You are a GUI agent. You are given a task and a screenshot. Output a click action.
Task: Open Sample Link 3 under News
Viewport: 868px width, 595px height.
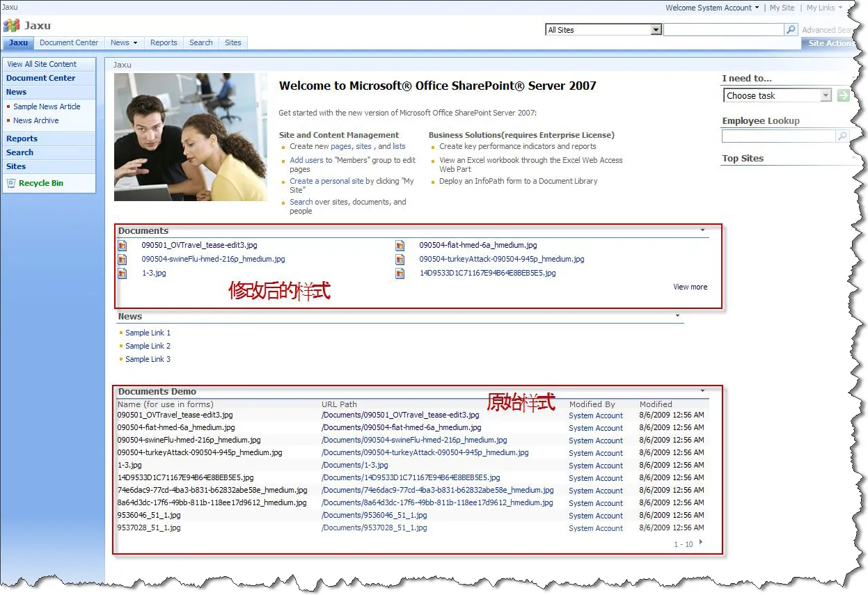[x=148, y=359]
